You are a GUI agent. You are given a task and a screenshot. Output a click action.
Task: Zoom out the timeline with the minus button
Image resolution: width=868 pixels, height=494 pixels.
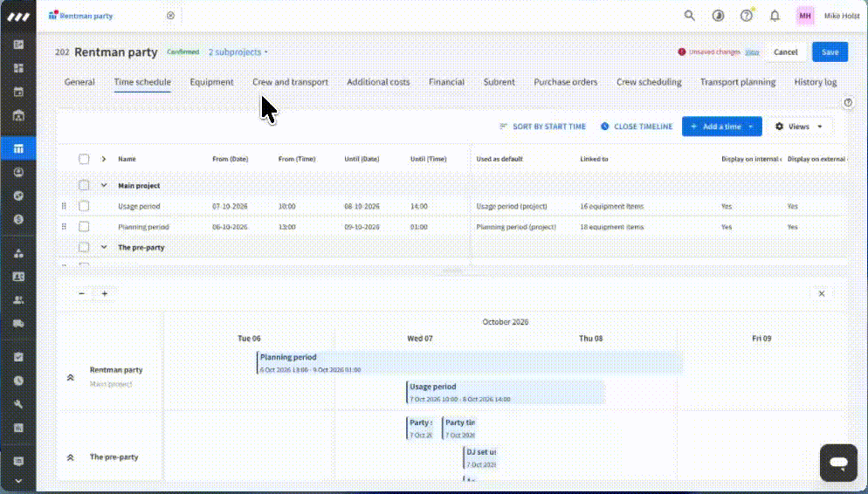(82, 294)
